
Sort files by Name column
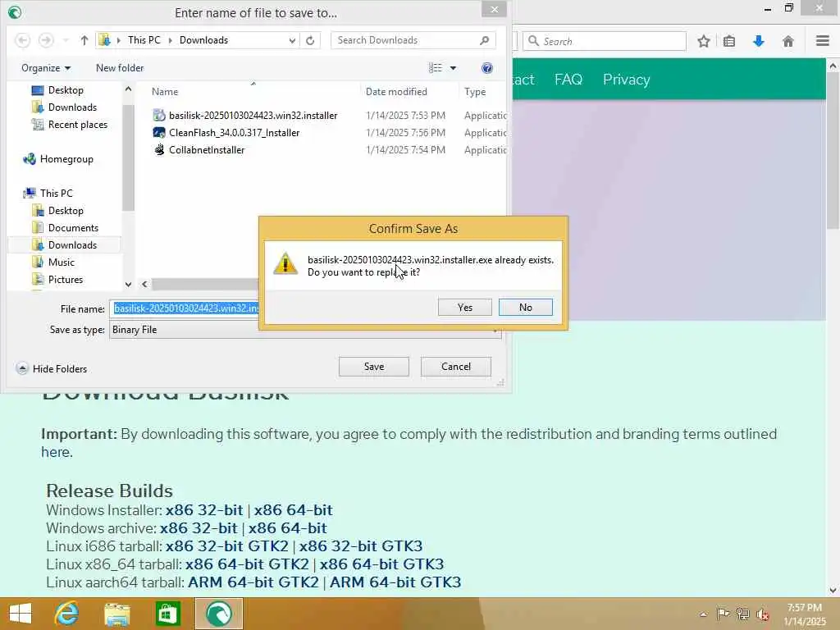164,92
